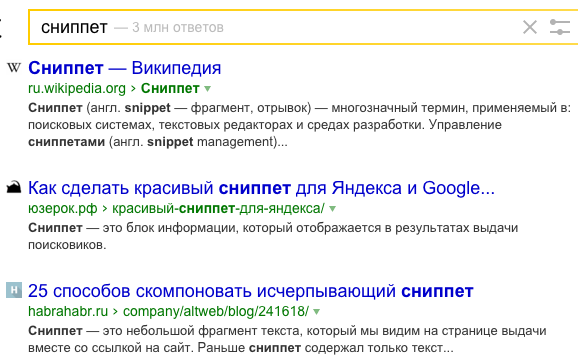Click the юзерок.рф site favicon

pos(14,187)
